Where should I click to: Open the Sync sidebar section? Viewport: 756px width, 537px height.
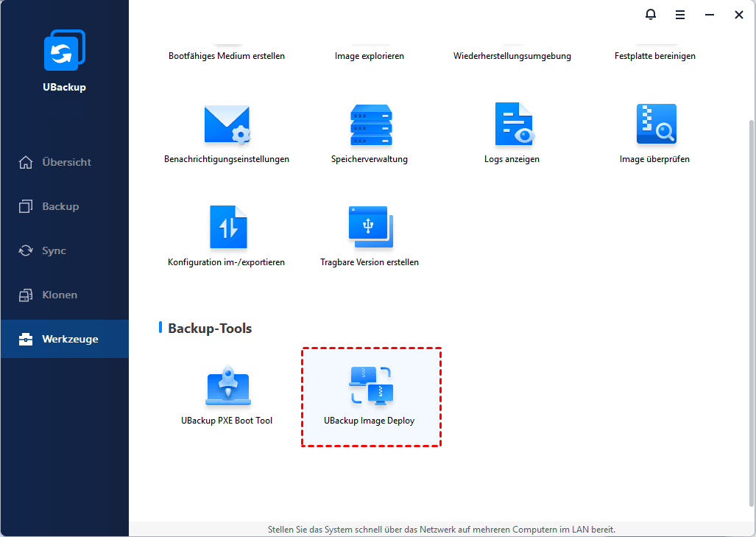click(54, 250)
